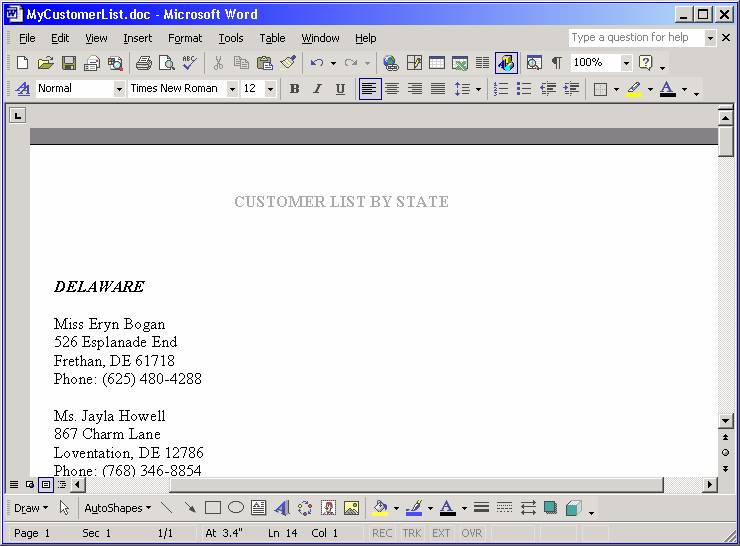Expand the Zoom percentage dropdown

626,63
